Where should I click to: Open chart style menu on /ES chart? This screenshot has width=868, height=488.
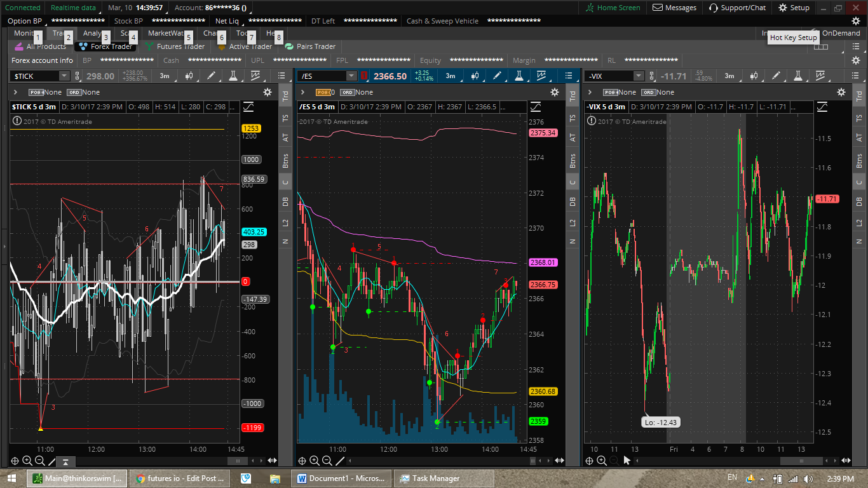tap(475, 76)
